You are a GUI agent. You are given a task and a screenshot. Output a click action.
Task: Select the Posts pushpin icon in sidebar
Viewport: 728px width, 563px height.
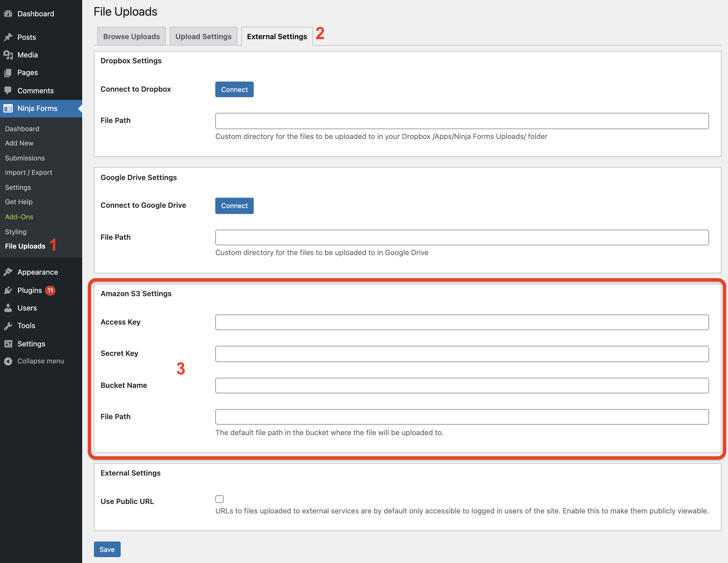tap(8, 37)
